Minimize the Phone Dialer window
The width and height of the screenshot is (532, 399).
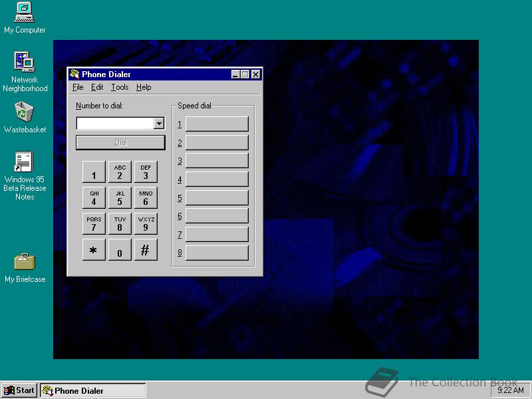[x=235, y=74]
